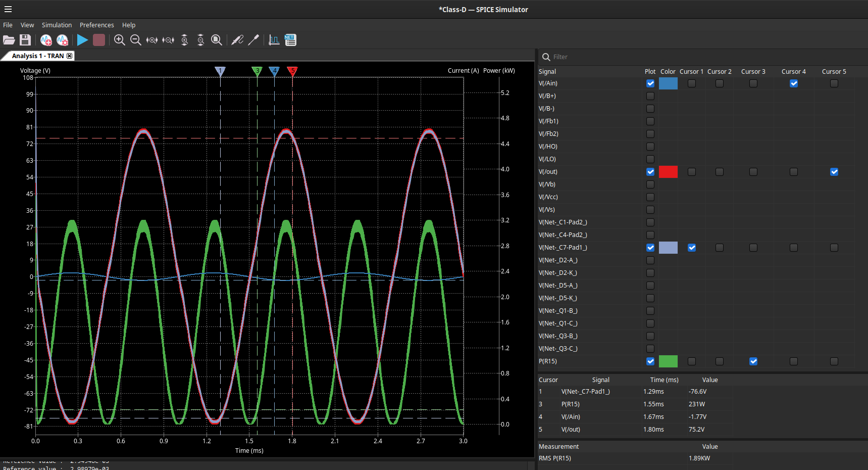Run the simulation with the play button

coord(82,40)
